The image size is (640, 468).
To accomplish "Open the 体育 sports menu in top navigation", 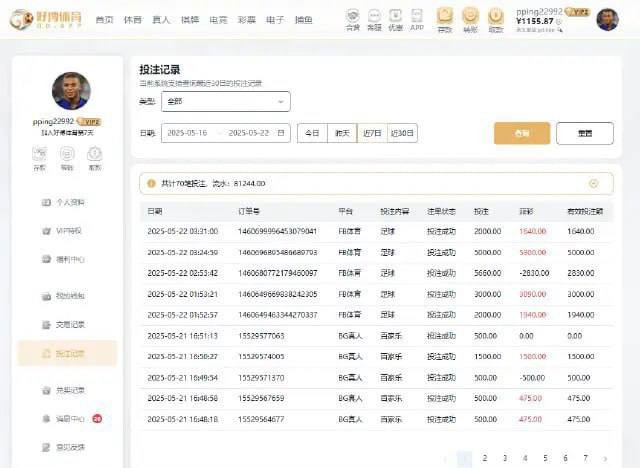I will click(132, 19).
